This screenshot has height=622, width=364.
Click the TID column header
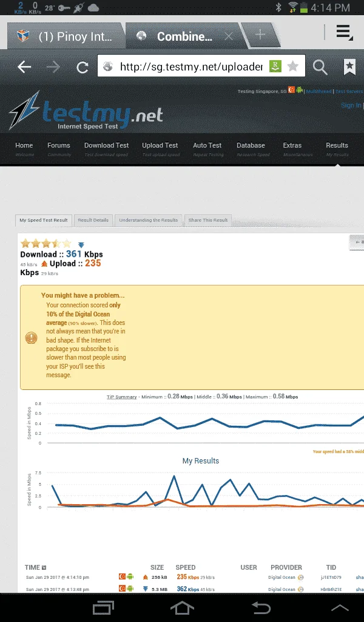(331, 567)
